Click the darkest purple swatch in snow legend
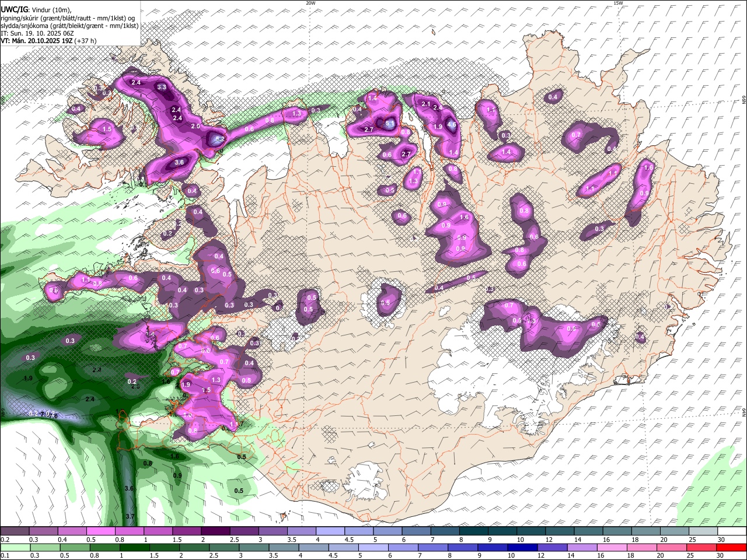The image size is (747, 560). coord(215,531)
